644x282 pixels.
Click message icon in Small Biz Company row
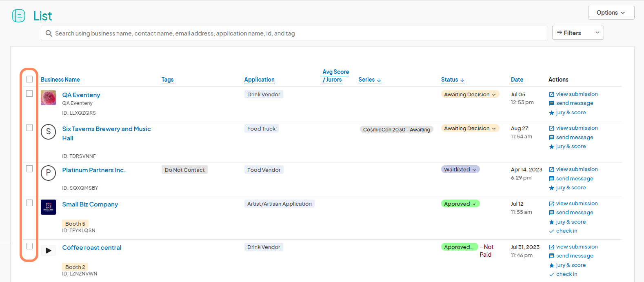552,213
